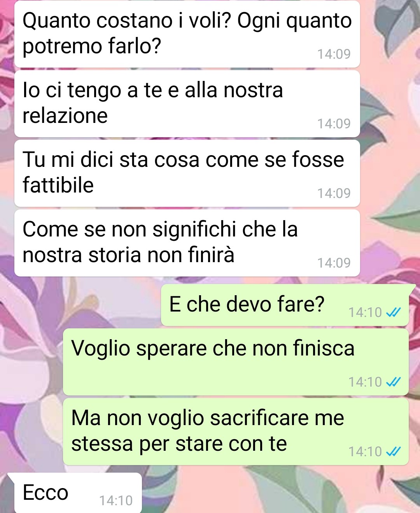Select the 'Come se non significhi' message bubble
Screen dimensions: 420x513
point(187,243)
